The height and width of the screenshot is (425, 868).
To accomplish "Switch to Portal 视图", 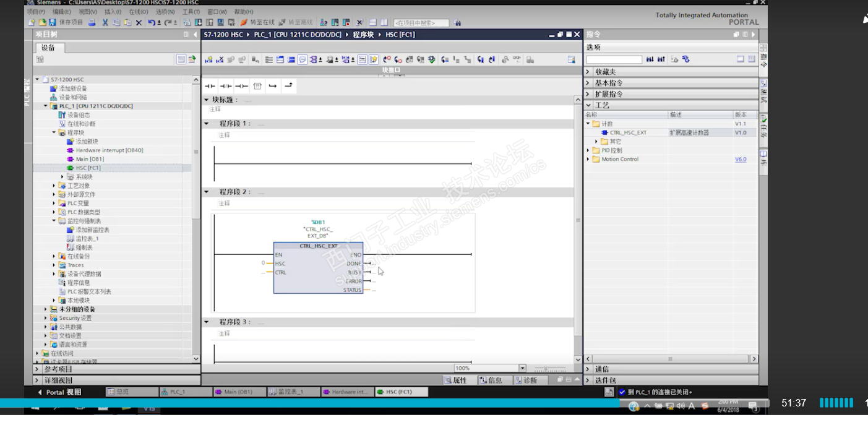I will [59, 392].
